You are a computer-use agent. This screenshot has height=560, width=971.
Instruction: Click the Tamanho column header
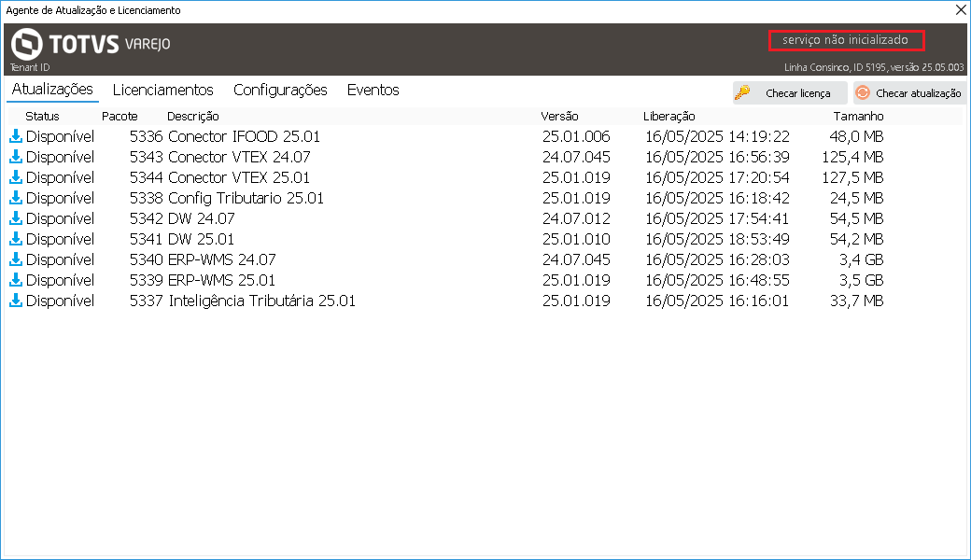(x=858, y=116)
